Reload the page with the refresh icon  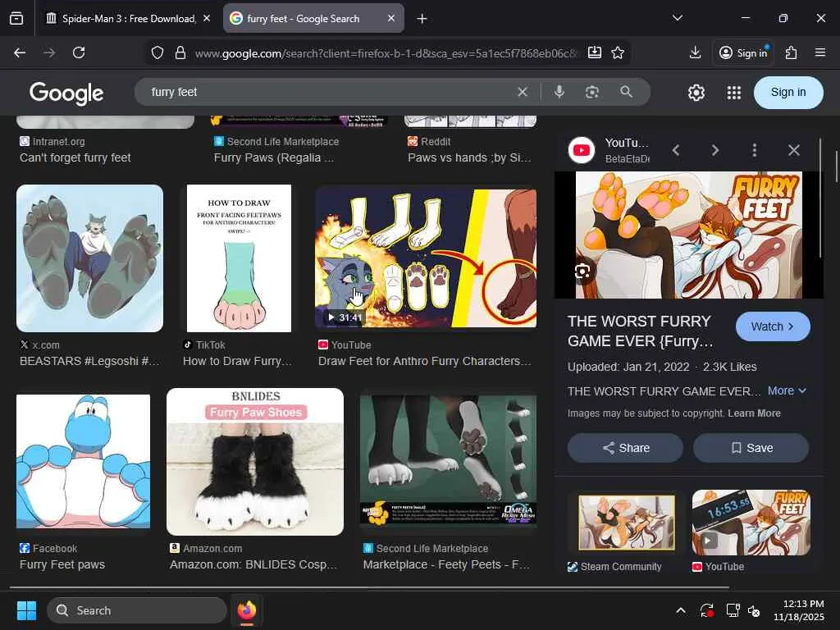click(79, 52)
